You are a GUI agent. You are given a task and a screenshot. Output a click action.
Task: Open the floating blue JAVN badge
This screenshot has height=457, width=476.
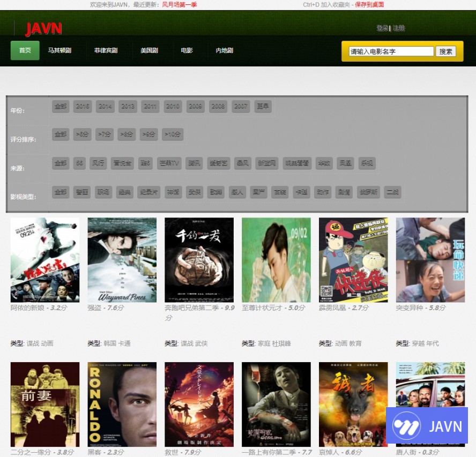(427, 425)
